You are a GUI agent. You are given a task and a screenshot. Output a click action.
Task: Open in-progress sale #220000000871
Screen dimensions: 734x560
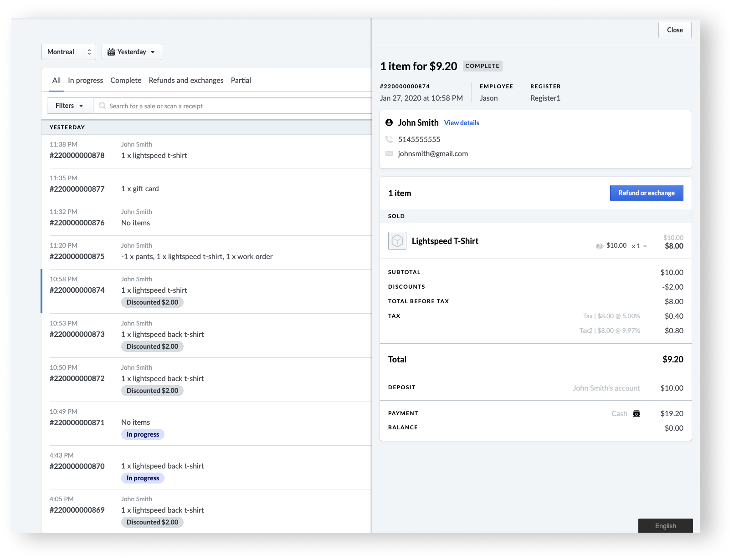tap(206, 423)
